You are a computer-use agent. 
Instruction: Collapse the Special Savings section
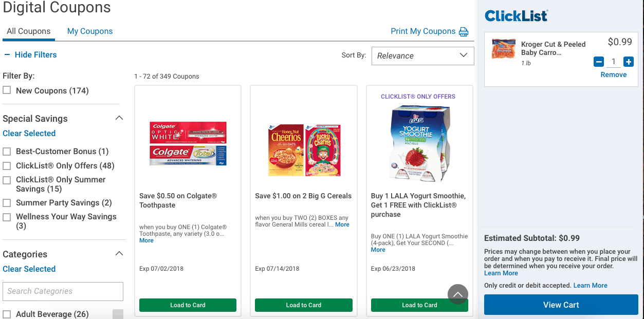[119, 118]
